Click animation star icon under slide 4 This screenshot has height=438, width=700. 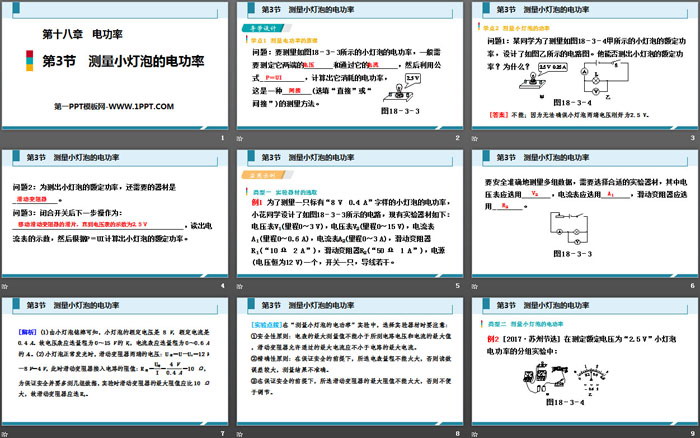coord(4,286)
